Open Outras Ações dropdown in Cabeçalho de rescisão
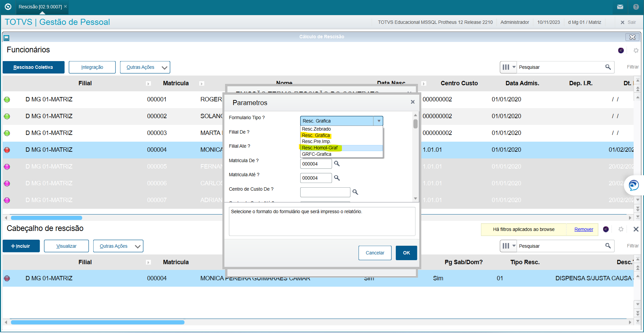 coord(118,246)
